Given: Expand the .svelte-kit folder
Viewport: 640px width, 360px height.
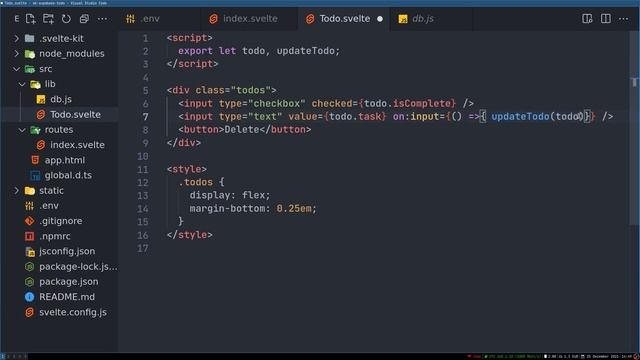Looking at the screenshot, I should pos(16,38).
